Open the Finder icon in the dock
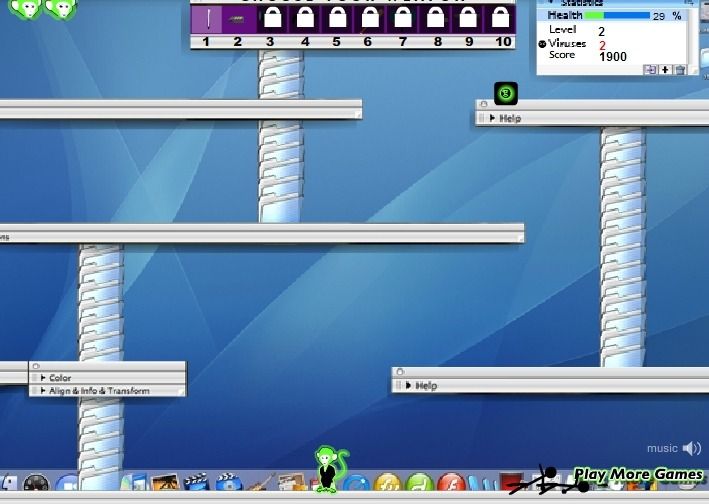 point(8,482)
